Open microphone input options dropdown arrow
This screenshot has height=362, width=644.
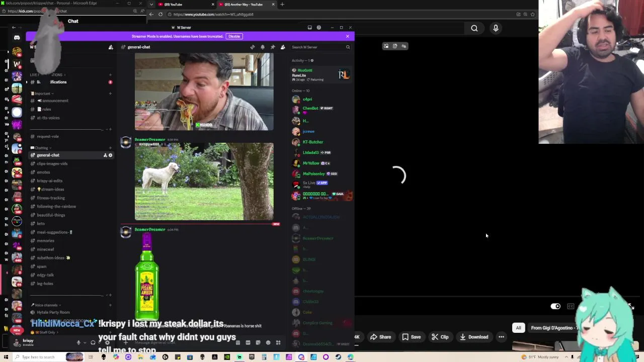pos(85,343)
